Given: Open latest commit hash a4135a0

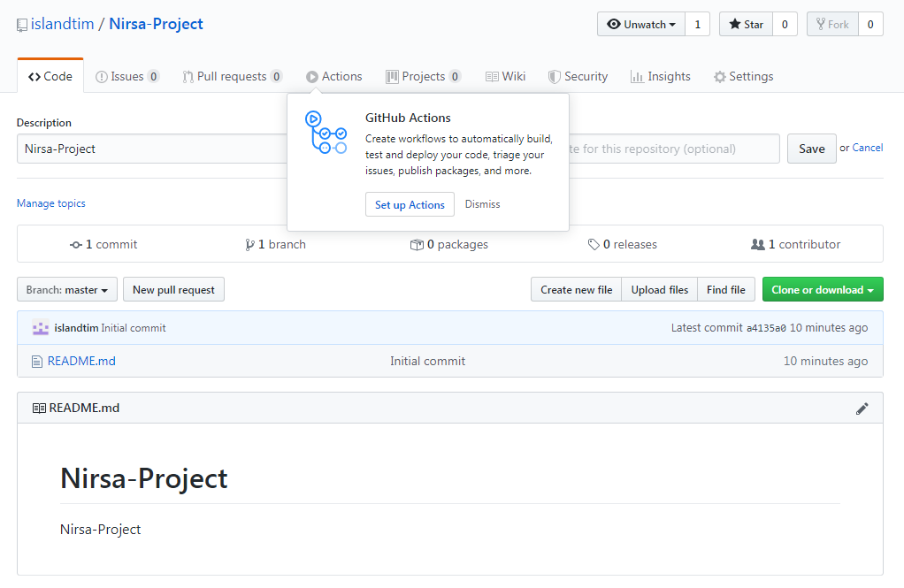Looking at the screenshot, I should pyautogui.click(x=766, y=328).
